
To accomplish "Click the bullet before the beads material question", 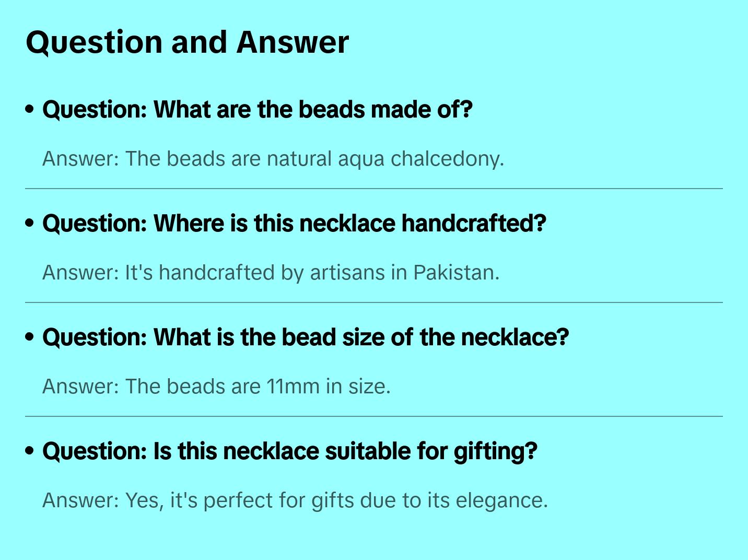I will pos(30,110).
